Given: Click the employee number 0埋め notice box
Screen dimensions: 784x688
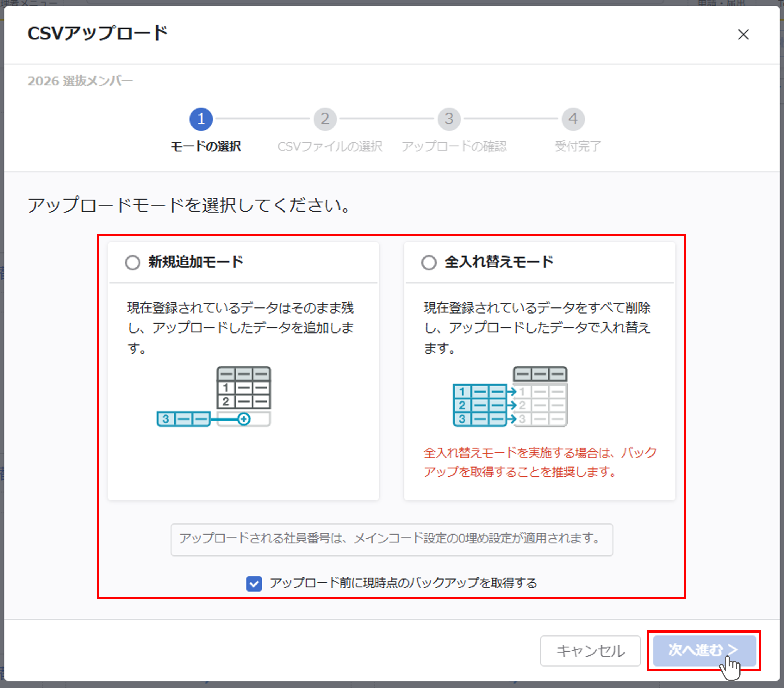Looking at the screenshot, I should [391, 539].
